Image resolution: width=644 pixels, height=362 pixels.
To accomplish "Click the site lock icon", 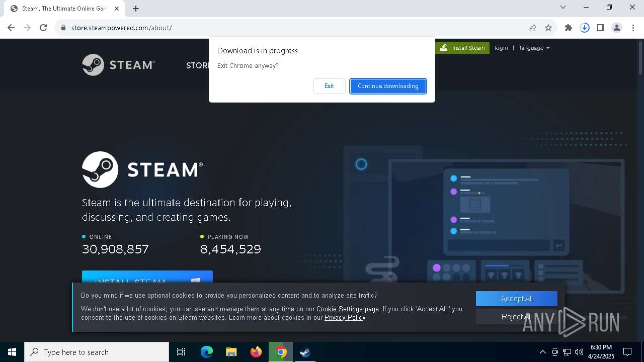I will point(63,28).
